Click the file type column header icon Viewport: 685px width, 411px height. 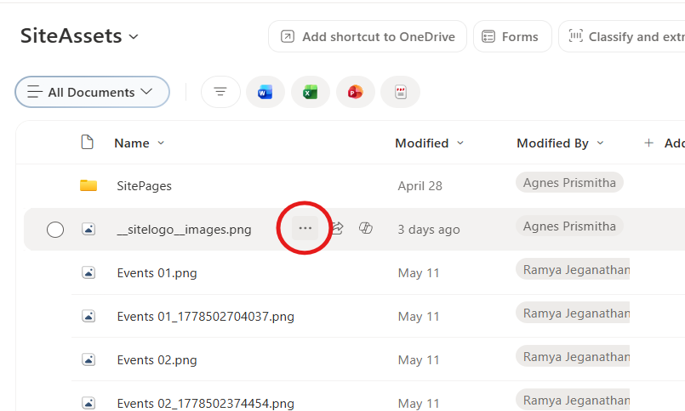tap(87, 142)
